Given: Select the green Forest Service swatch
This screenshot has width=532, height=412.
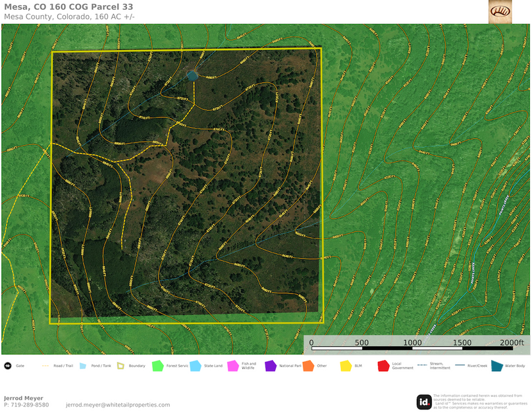Looking at the screenshot, I should [158, 366].
